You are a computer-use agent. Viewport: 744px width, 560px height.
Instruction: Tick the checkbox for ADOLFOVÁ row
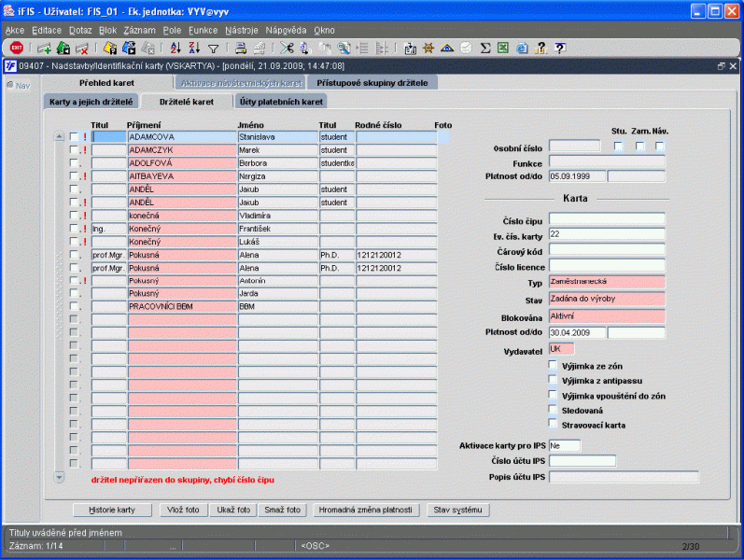point(74,162)
